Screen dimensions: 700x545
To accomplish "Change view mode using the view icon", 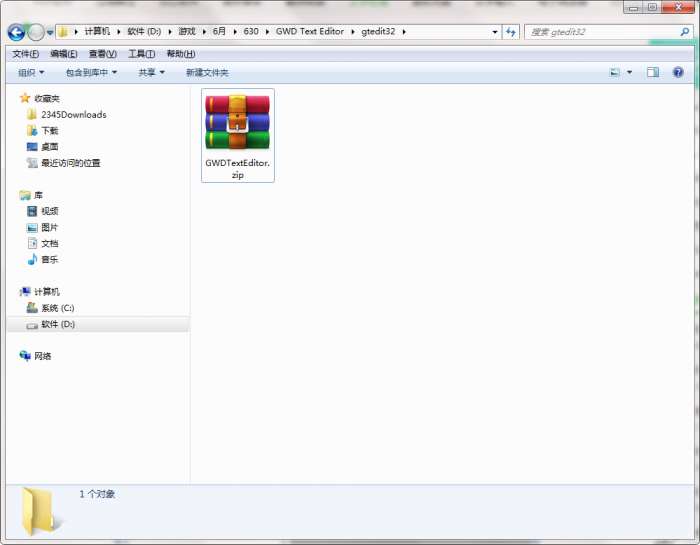I will click(x=616, y=72).
